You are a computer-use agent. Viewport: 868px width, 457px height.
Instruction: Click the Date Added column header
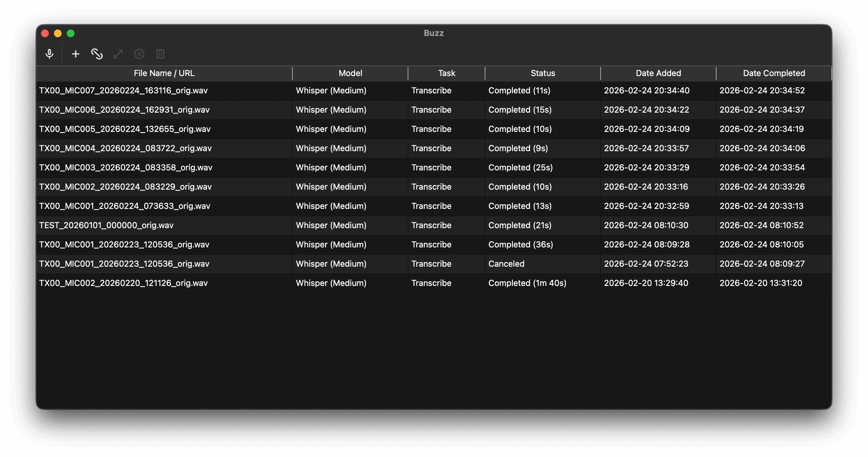[658, 73]
